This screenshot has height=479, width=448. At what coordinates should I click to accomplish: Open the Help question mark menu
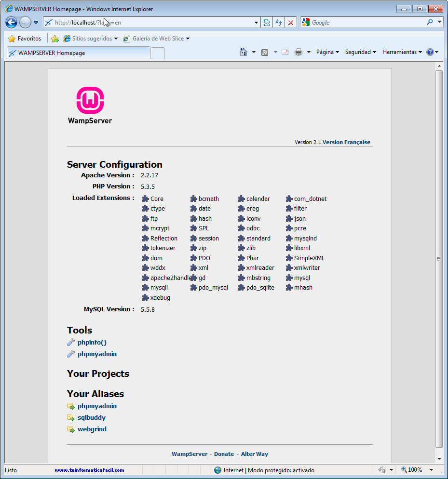[x=432, y=52]
